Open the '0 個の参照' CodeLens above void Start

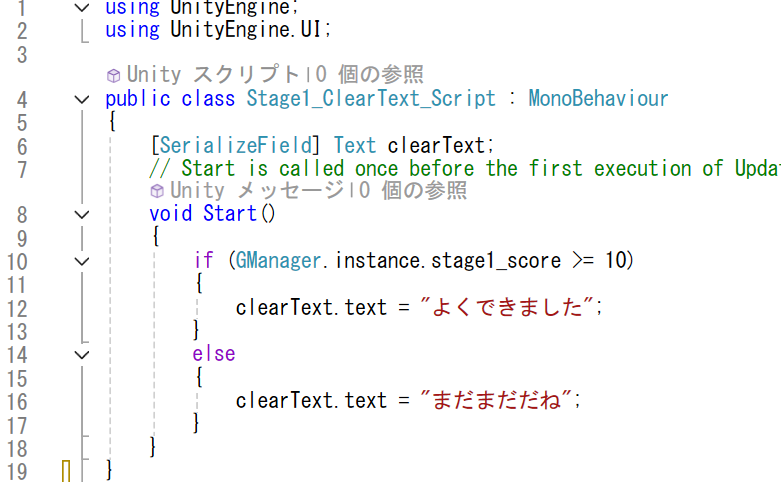coord(412,191)
